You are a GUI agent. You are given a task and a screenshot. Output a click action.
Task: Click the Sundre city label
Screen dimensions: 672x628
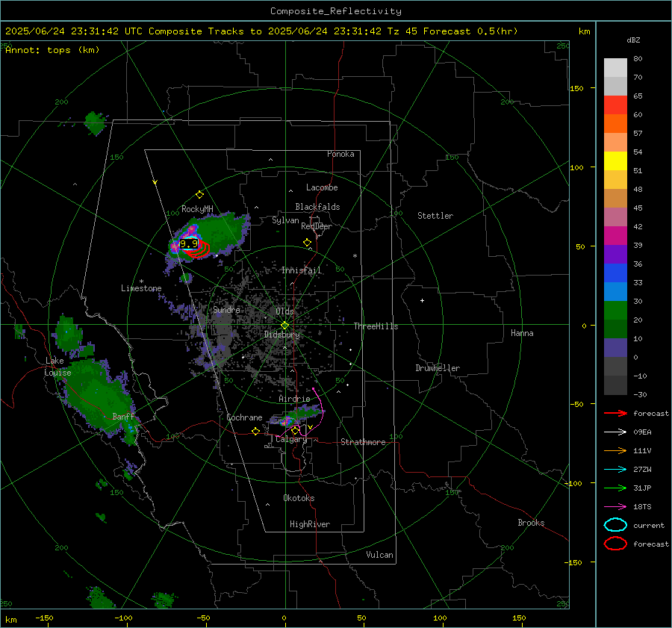pyautogui.click(x=226, y=309)
